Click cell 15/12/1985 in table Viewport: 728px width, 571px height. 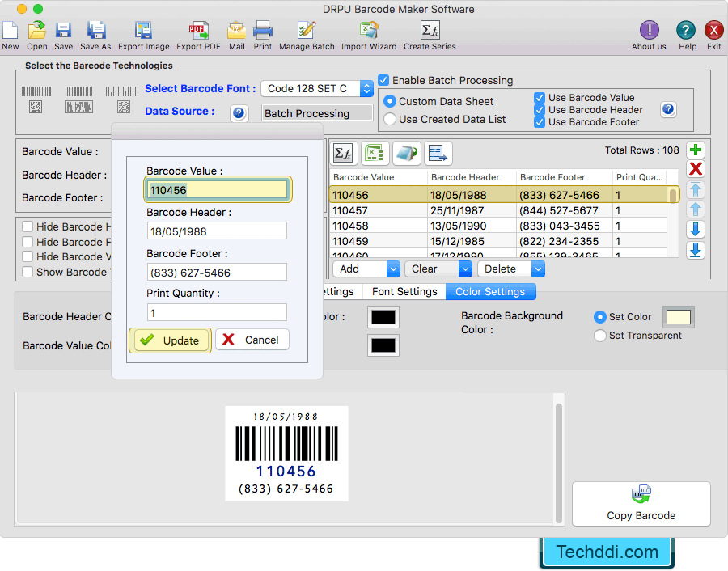pos(457,241)
